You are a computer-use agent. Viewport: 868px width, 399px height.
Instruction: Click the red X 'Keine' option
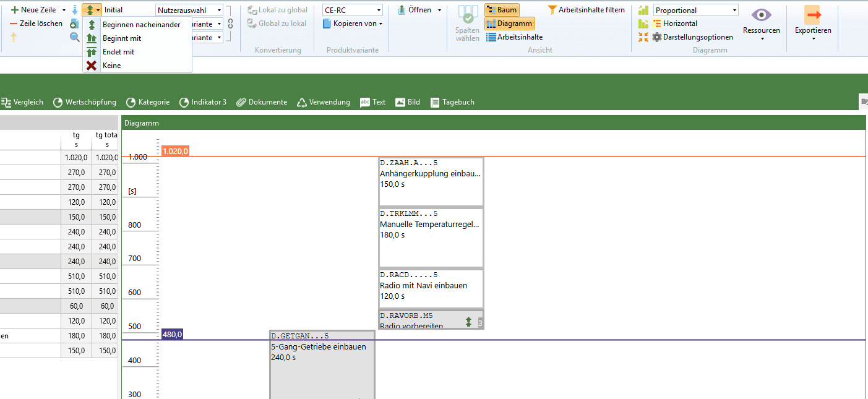coord(92,66)
